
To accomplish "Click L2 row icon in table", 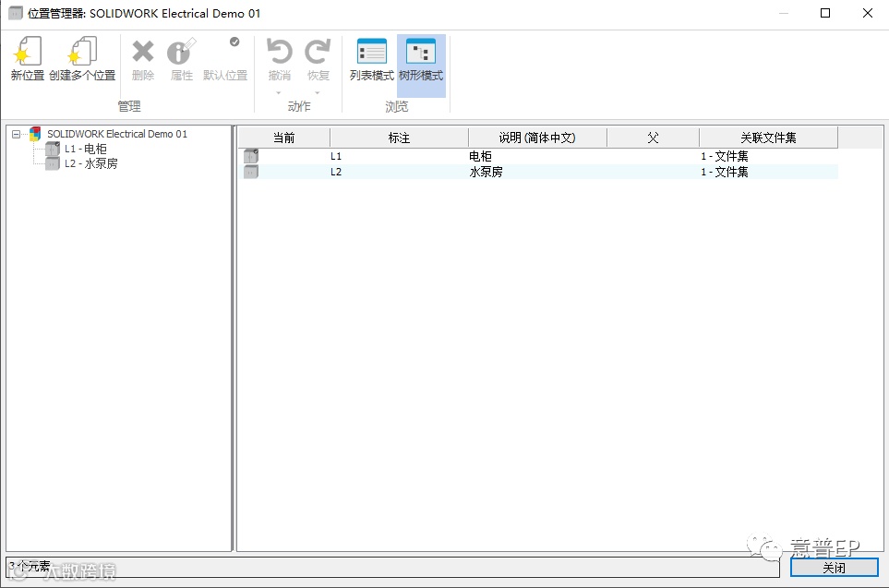I will coord(251,172).
